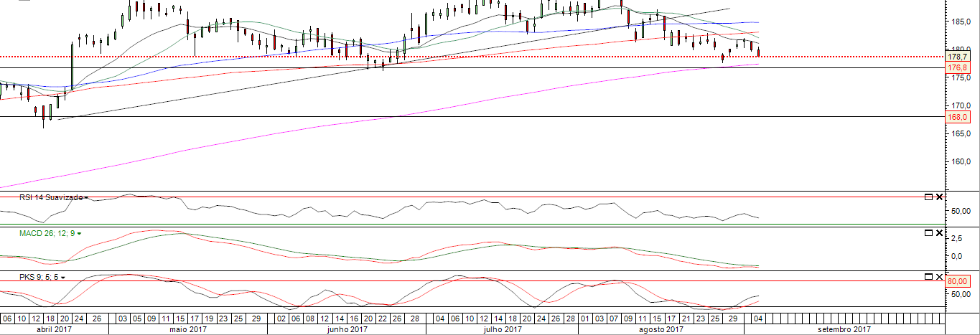Click the 2,5 MACD axis value

[956, 237]
